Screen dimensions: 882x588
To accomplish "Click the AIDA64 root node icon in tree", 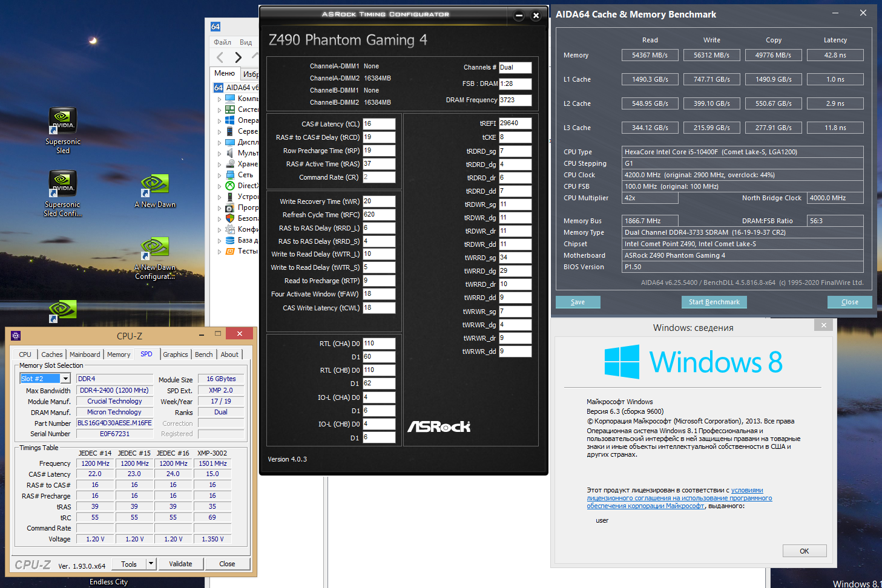I will tap(219, 87).
